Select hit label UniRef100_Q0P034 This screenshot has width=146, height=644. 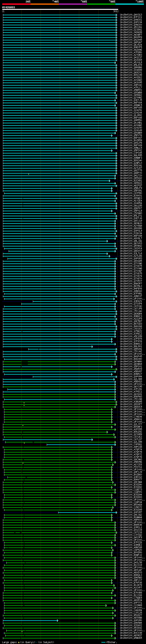coord(131,22)
